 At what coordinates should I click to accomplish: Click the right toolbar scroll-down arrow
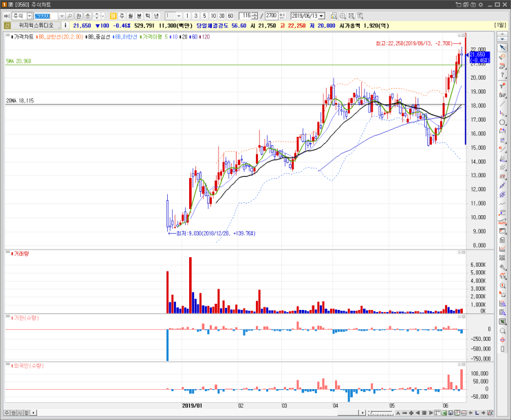coord(502,39)
